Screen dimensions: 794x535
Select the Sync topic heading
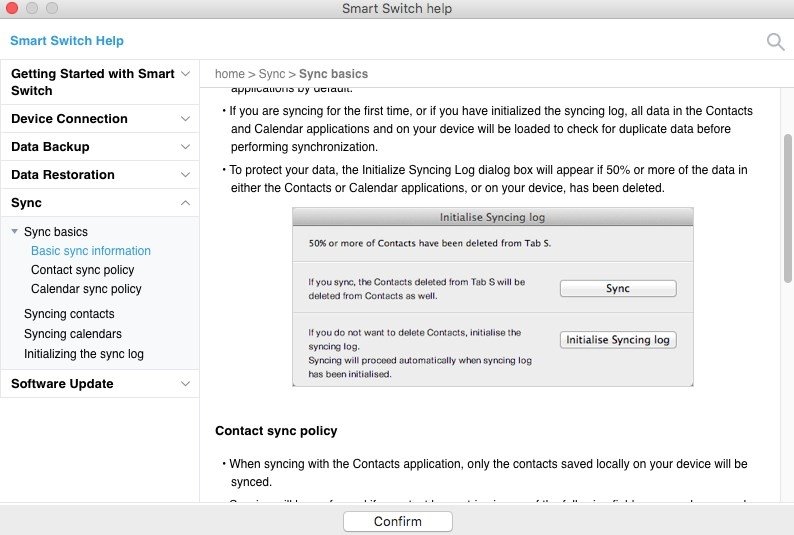pyautogui.click(x=26, y=203)
